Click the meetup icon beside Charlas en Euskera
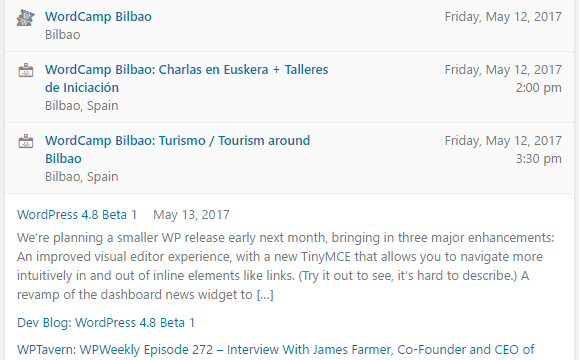Screen dimensions: 579x360 [x=26, y=70]
